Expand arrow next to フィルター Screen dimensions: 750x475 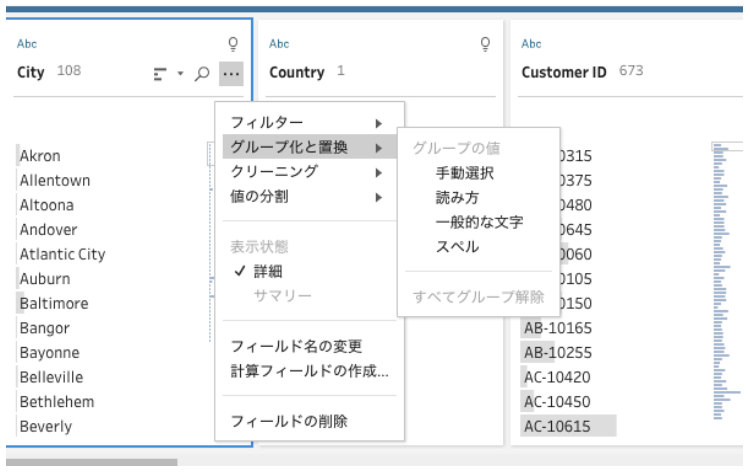(379, 123)
